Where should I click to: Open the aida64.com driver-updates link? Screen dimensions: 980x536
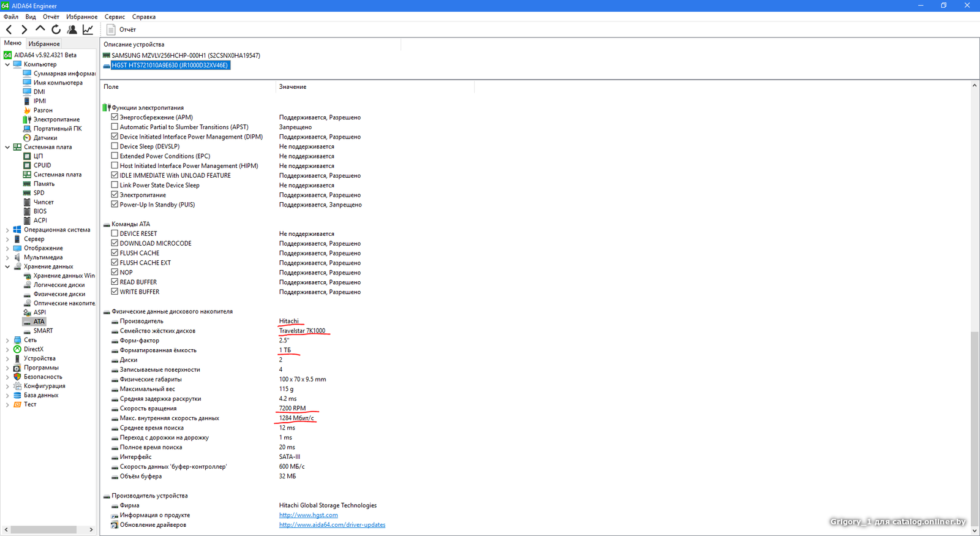pyautogui.click(x=332, y=525)
